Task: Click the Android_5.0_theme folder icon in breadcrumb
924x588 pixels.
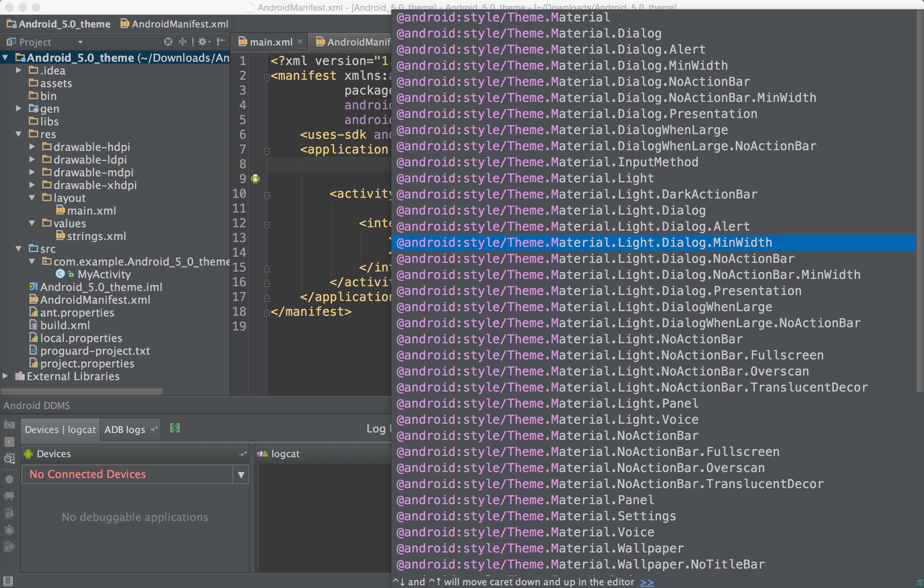Action: point(11,24)
